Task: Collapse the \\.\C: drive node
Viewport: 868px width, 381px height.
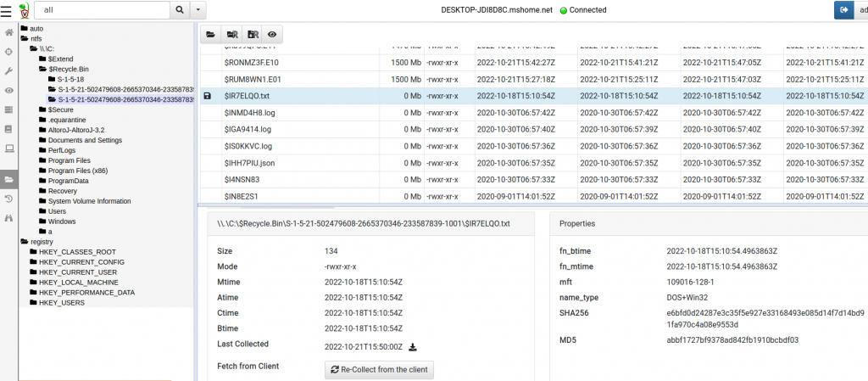Action: click(x=42, y=48)
